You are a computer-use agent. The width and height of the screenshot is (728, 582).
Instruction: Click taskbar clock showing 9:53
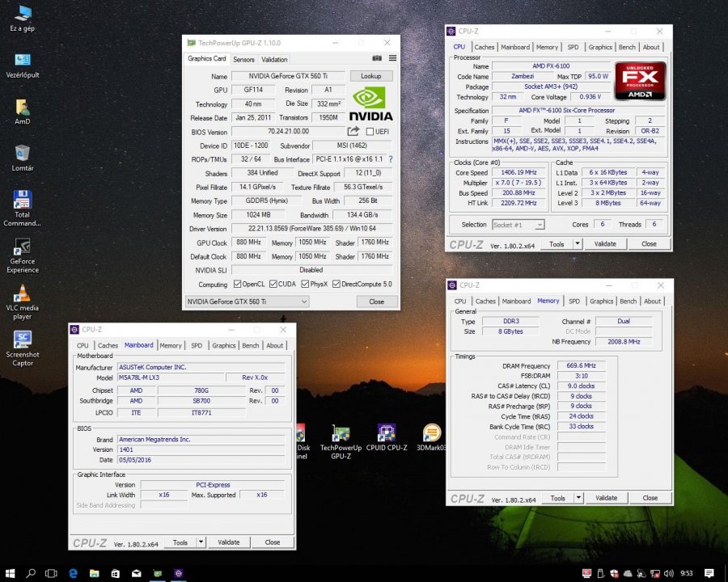pyautogui.click(x=686, y=573)
